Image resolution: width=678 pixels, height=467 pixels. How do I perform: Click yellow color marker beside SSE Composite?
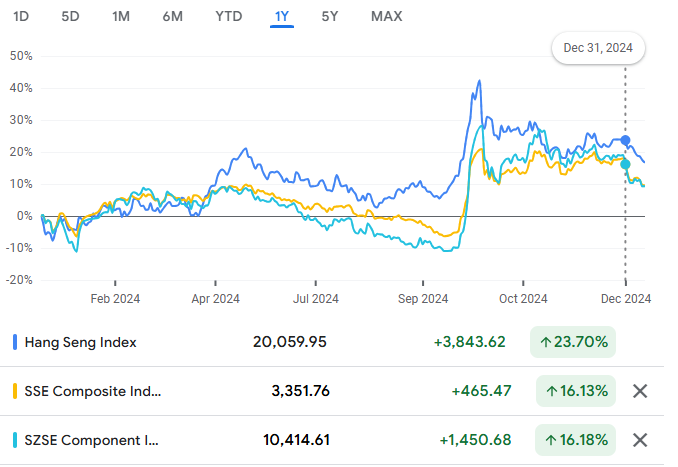(15, 391)
